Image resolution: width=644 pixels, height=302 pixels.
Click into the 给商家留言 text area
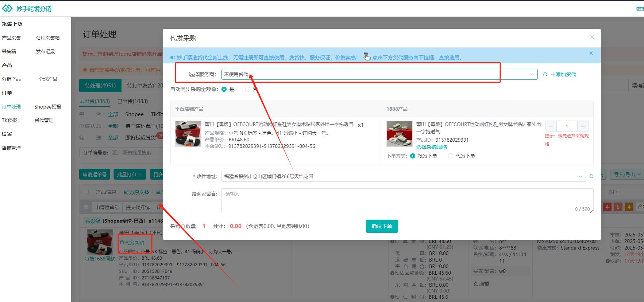coord(407,200)
